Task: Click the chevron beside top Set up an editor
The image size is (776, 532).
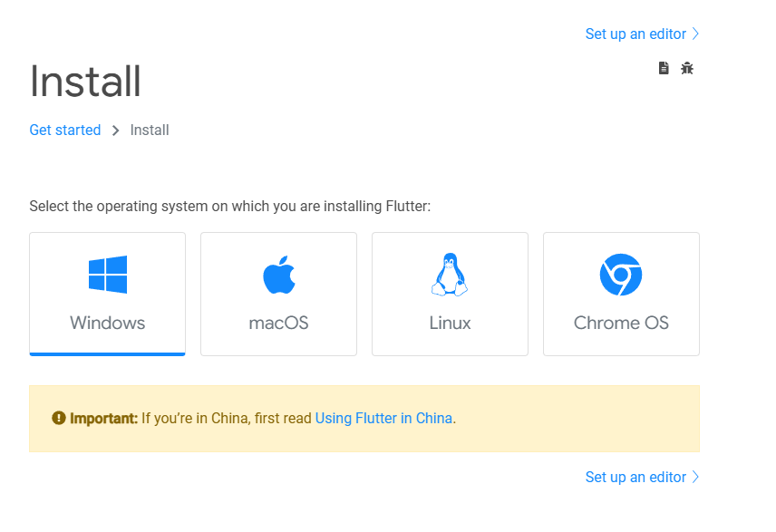Action: pyautogui.click(x=695, y=34)
